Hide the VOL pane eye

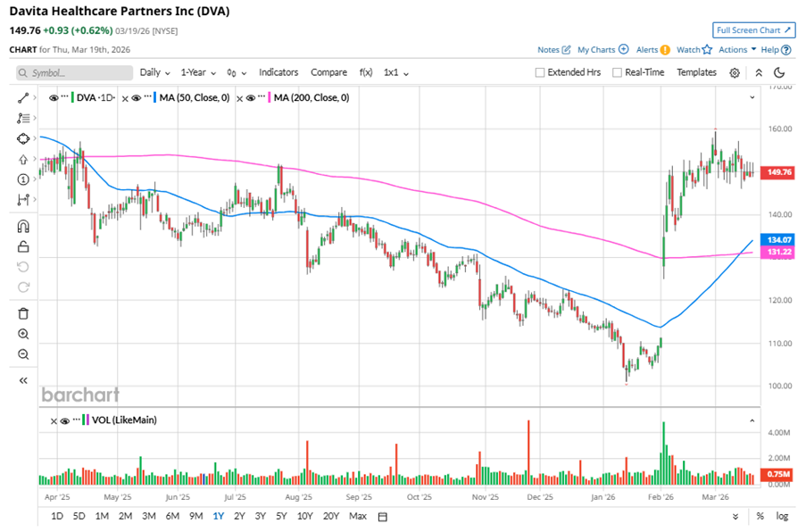[65, 421]
